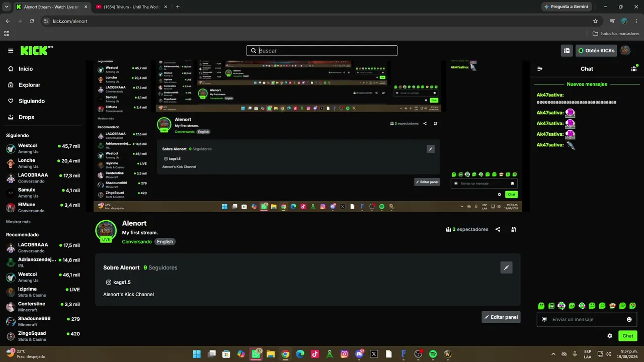Open Conterstine's Minecraft channel
Screen dimensions: 644x362
tap(43, 307)
